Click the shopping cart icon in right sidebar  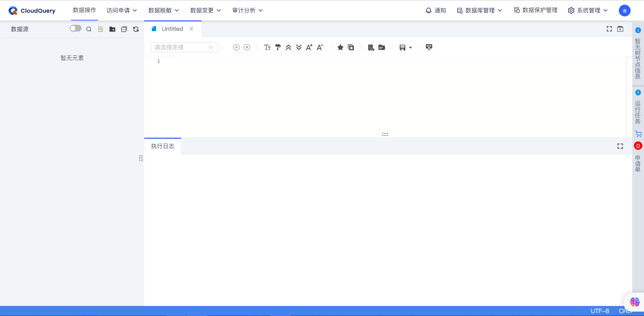[638, 134]
